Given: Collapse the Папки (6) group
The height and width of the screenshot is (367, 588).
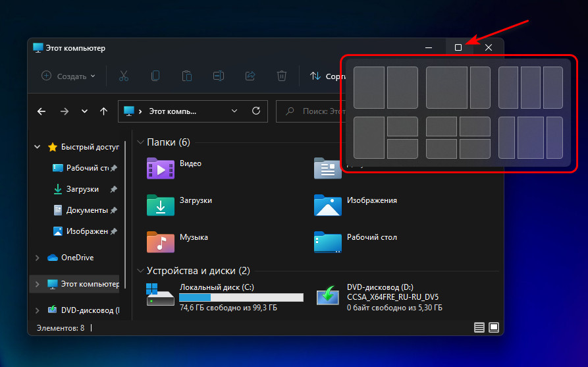Looking at the screenshot, I should point(141,142).
